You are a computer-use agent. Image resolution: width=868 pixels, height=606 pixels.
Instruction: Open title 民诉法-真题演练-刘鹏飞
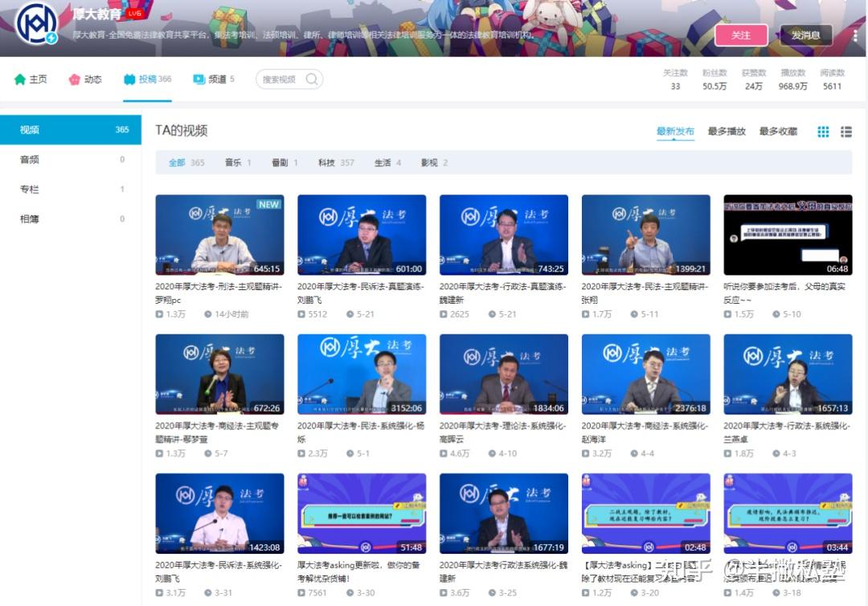pos(361,293)
